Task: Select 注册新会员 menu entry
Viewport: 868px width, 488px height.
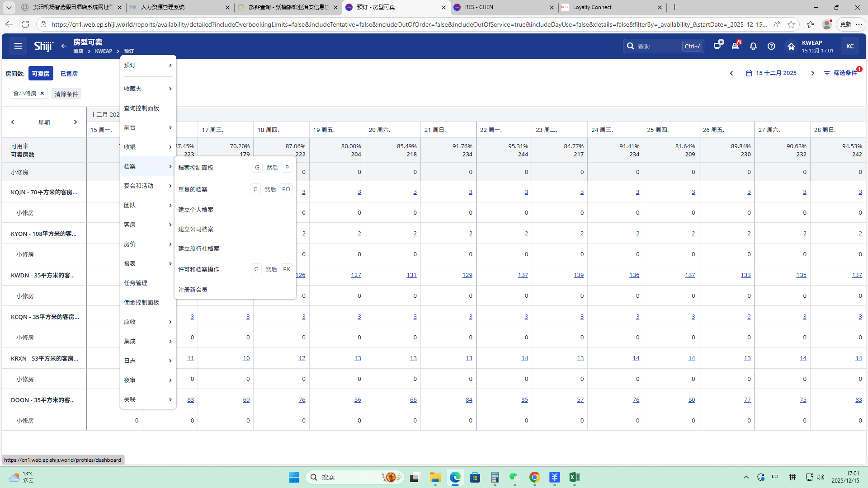Action: click(193, 290)
